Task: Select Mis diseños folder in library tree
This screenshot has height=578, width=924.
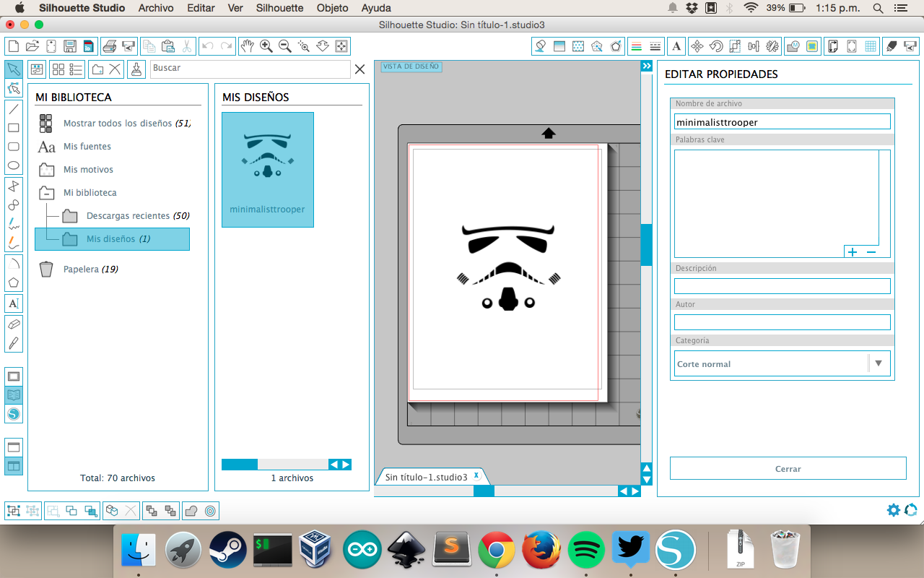Action: [x=112, y=239]
